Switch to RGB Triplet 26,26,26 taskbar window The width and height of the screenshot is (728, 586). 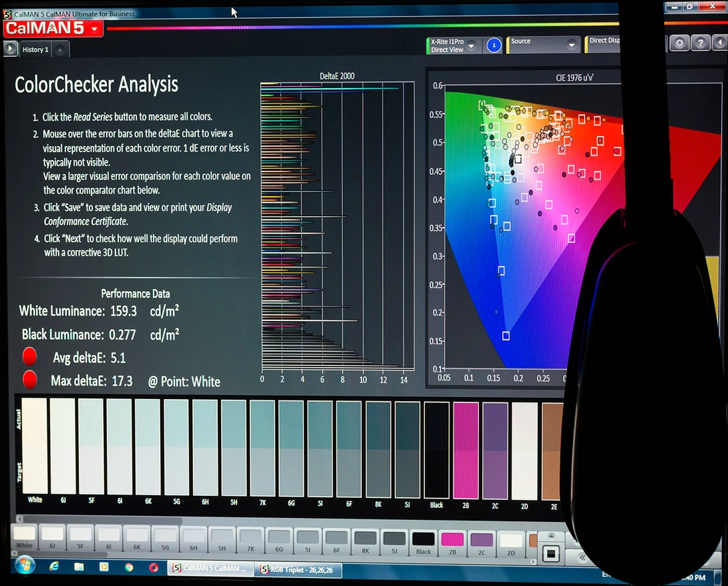(x=299, y=570)
